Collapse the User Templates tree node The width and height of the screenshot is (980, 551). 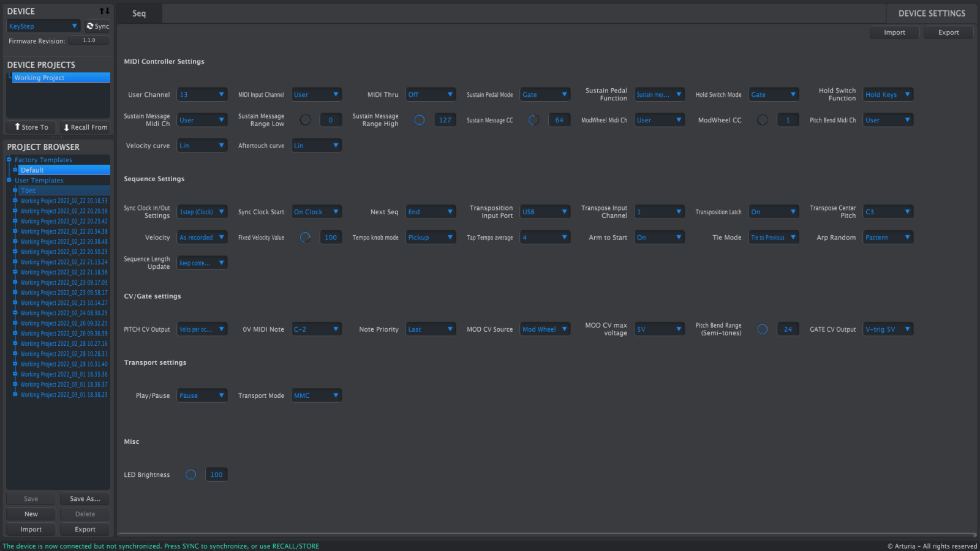9,180
